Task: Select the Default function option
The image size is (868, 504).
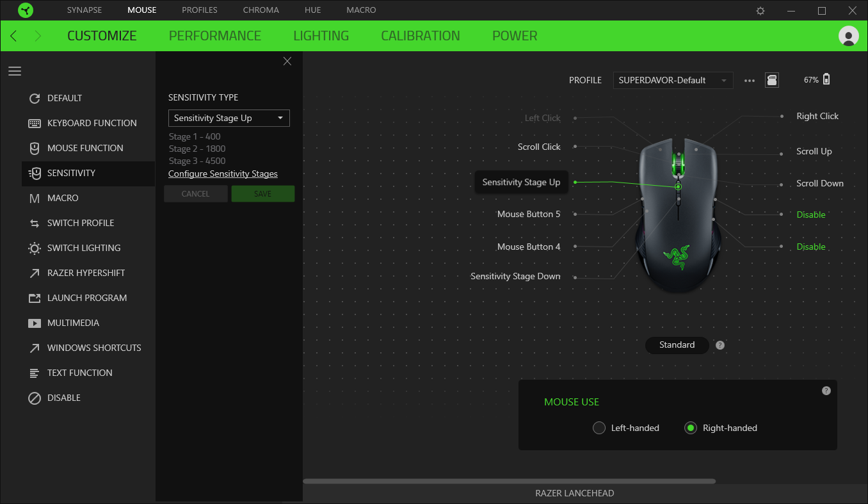Action: (88, 98)
